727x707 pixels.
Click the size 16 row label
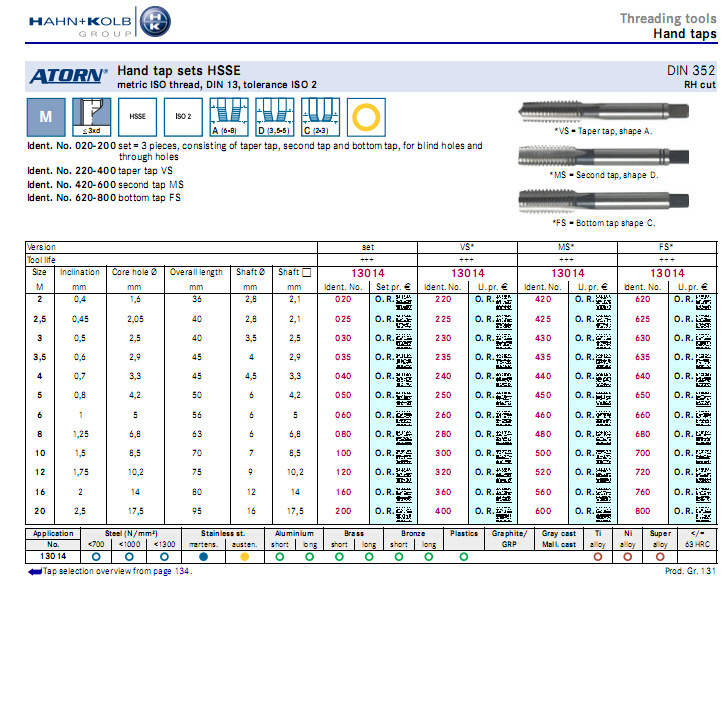pos(40,492)
